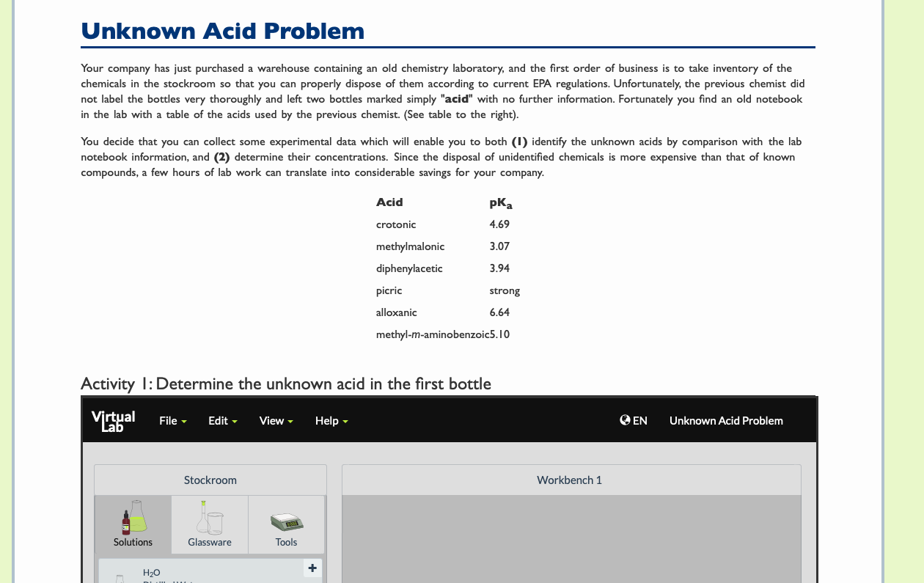This screenshot has height=583, width=924.
Task: Expand the View menu dropdown
Action: click(x=275, y=420)
